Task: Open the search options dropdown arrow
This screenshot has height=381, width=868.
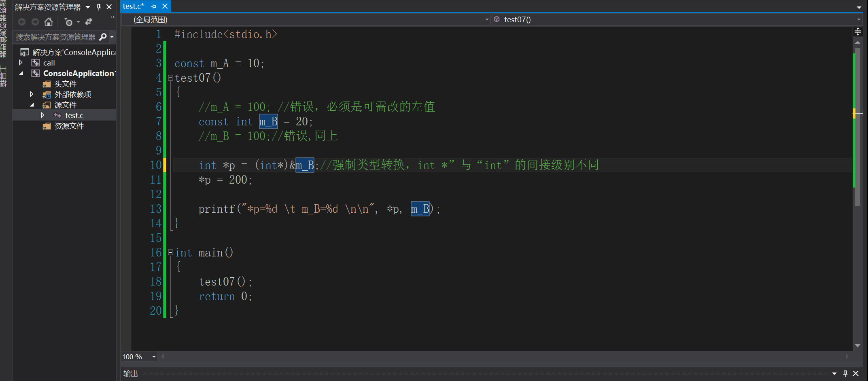Action: click(112, 37)
